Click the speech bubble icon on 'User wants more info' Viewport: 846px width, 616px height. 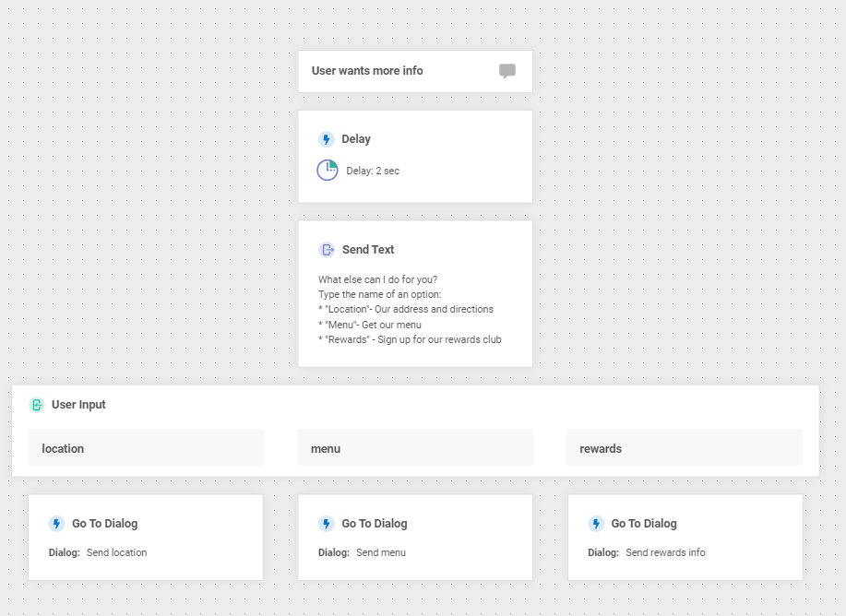click(x=507, y=70)
